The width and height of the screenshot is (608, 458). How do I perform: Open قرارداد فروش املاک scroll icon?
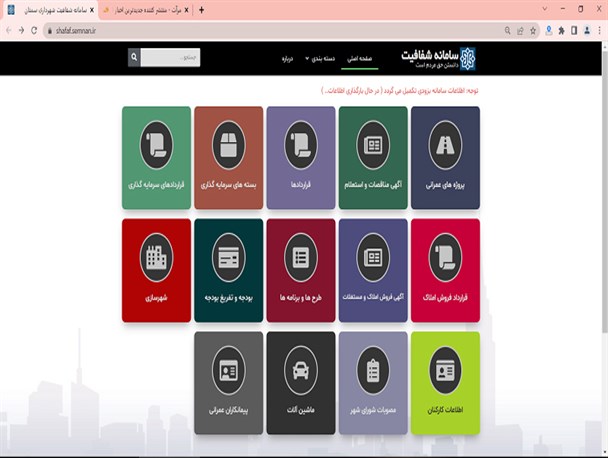tap(445, 258)
